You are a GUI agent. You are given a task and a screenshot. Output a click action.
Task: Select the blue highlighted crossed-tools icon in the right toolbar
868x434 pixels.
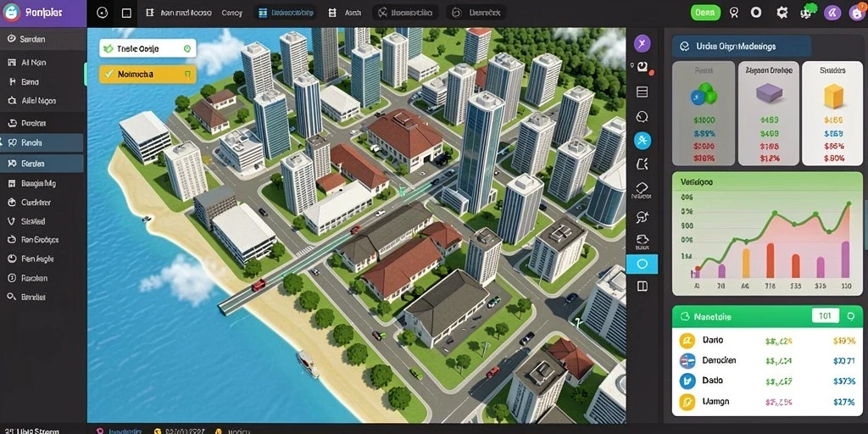pyautogui.click(x=643, y=141)
